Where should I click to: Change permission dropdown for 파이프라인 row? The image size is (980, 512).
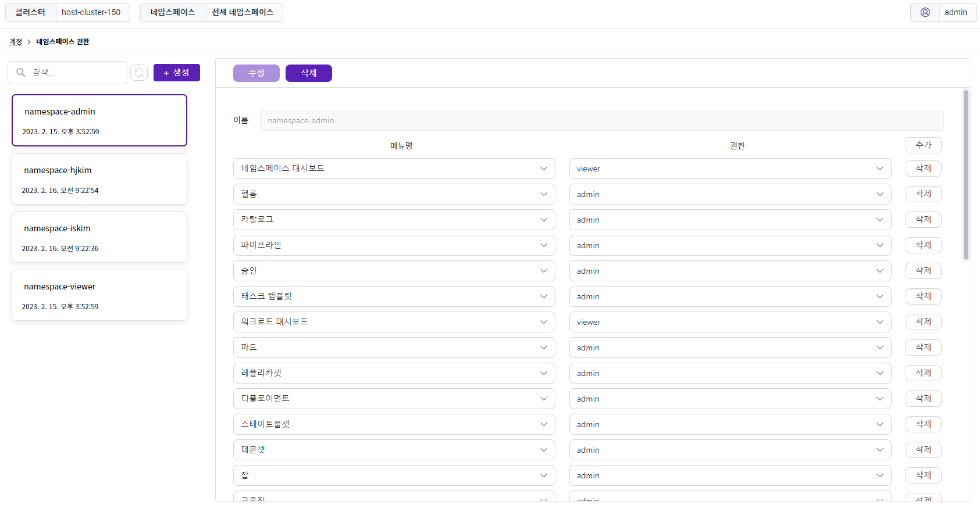click(x=730, y=245)
